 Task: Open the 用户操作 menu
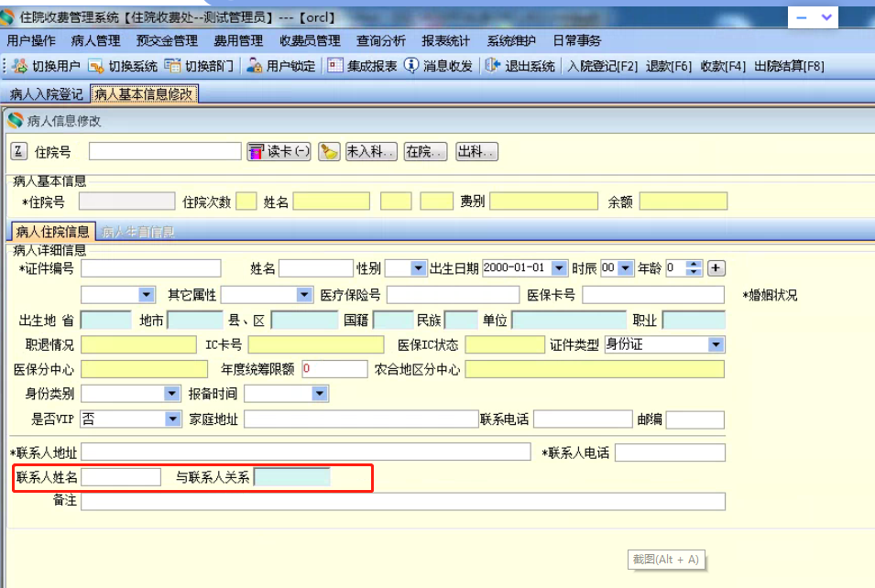[30, 40]
